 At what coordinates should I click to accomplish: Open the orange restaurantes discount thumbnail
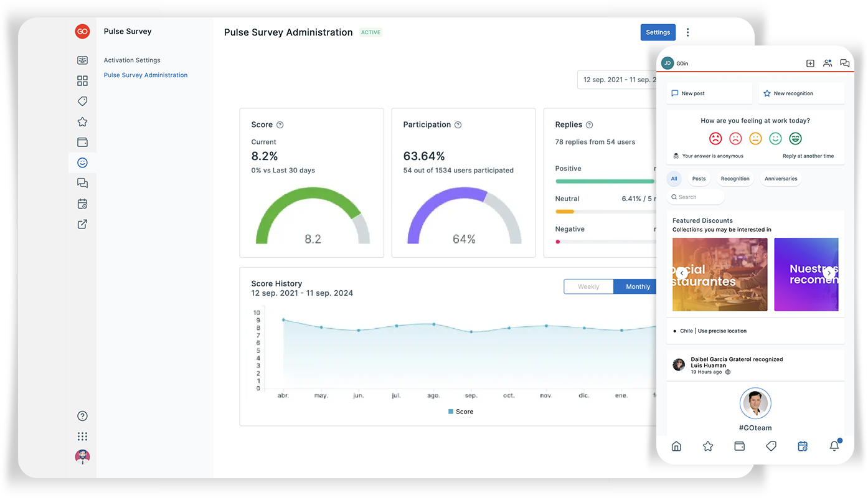click(x=720, y=275)
